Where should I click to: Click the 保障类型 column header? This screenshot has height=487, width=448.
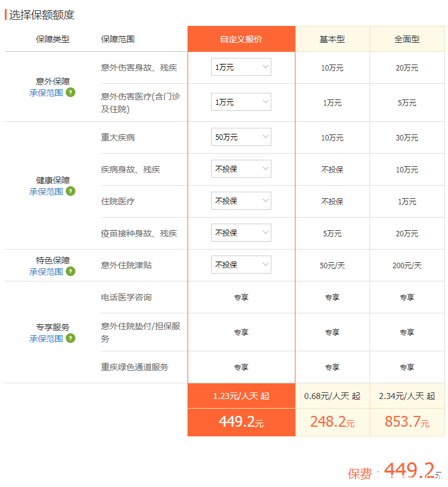click(52, 39)
